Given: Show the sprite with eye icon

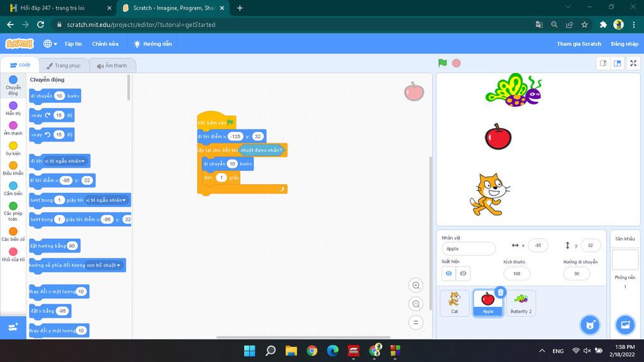Looking at the screenshot, I should point(448,273).
